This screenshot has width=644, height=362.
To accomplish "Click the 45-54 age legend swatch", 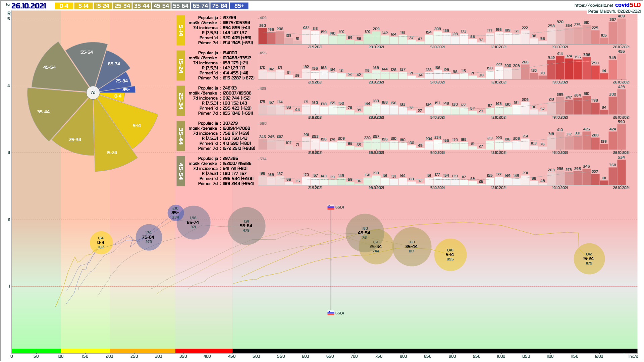I will pyautogui.click(x=161, y=6).
